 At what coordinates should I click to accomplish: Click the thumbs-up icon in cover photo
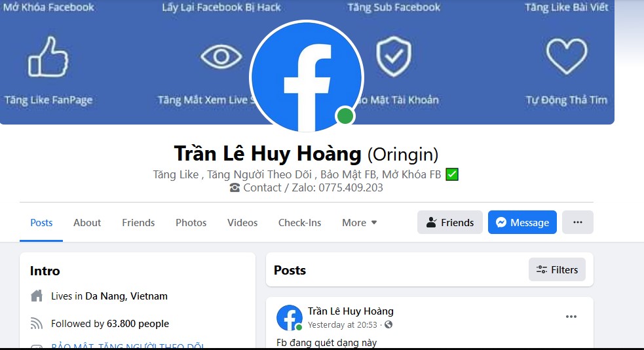pyautogui.click(x=48, y=56)
